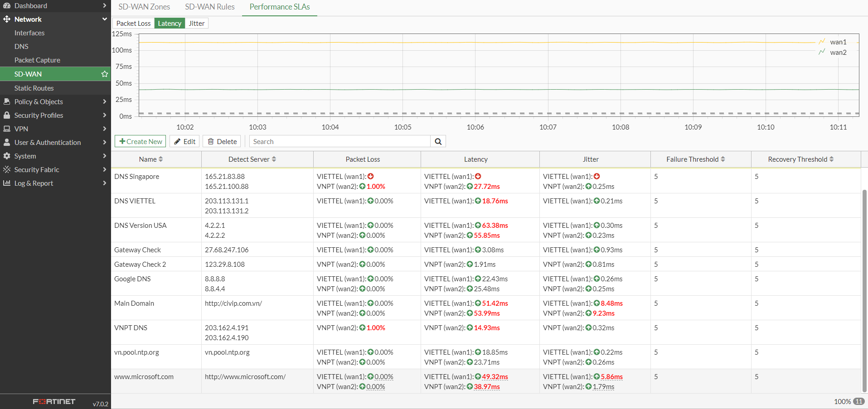Expand the Policy & Objects menu
This screenshot has width=868, height=409.
(55, 101)
